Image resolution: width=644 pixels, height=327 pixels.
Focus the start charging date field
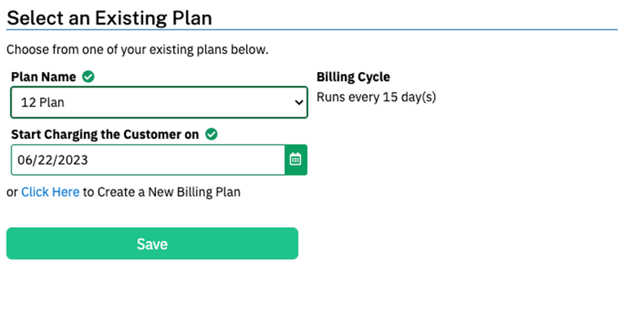(147, 160)
